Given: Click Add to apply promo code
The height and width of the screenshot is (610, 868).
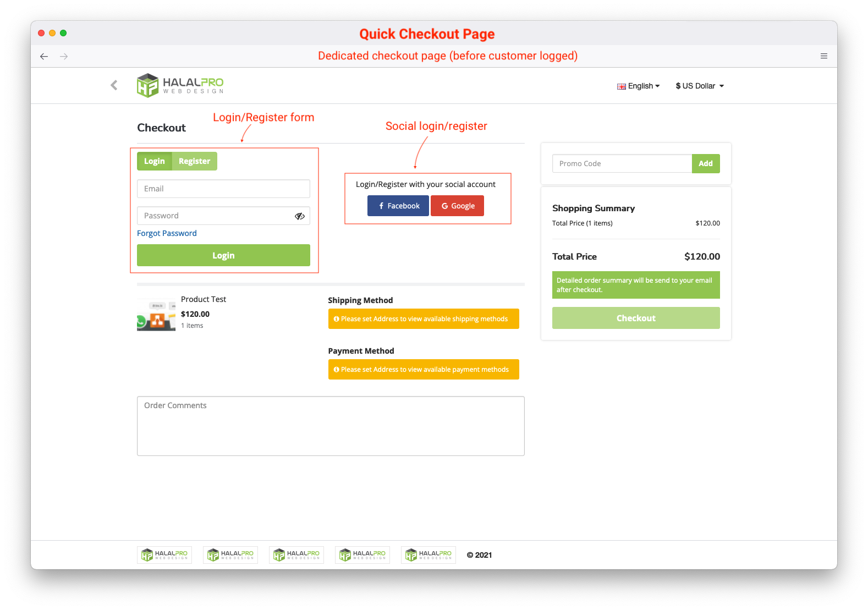Looking at the screenshot, I should 706,163.
